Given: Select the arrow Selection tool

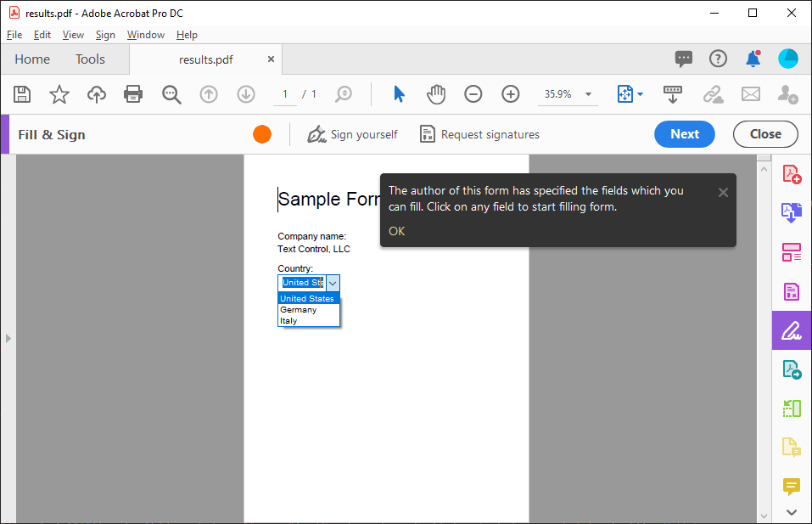Looking at the screenshot, I should click(x=399, y=94).
